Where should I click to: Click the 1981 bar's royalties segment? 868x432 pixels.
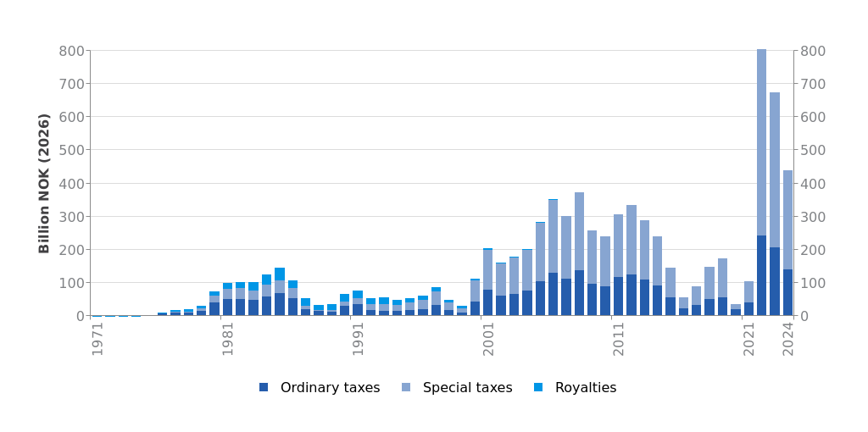[227, 286]
